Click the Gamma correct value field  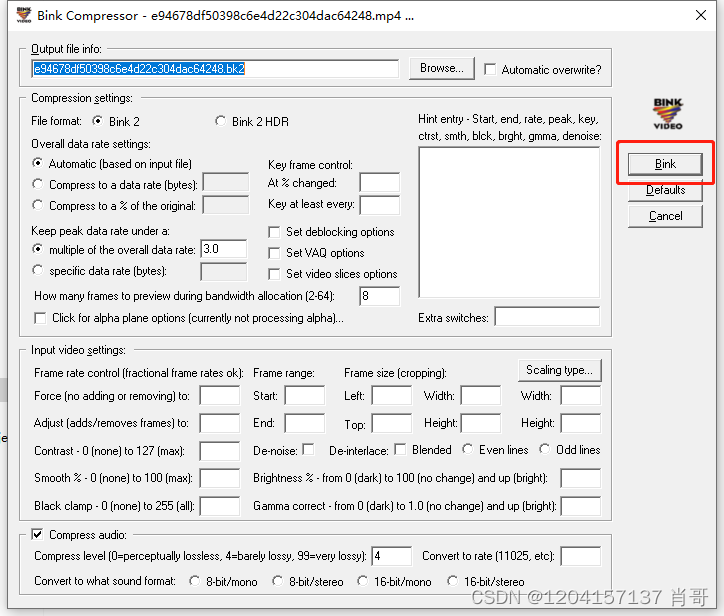581,506
